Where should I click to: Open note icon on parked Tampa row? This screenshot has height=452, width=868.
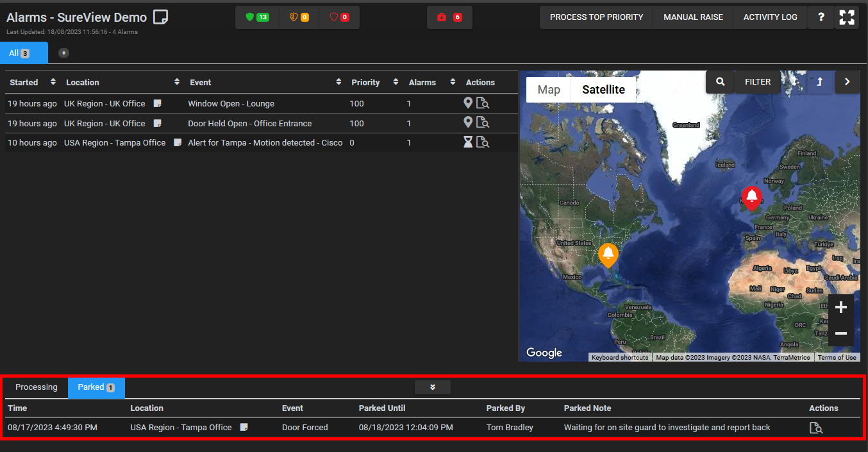pos(244,428)
